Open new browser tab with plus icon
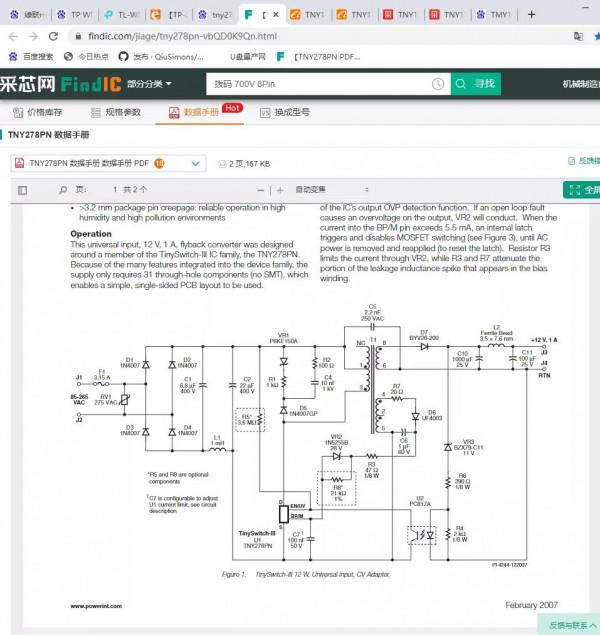Image resolution: width=600 pixels, height=635 pixels. pyautogui.click(x=532, y=15)
